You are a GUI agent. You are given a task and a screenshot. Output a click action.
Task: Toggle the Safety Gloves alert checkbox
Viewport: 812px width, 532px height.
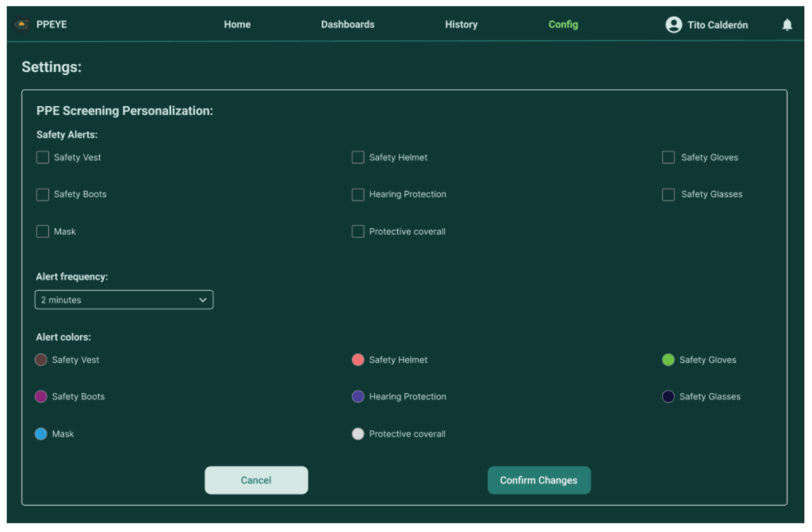pyautogui.click(x=668, y=157)
